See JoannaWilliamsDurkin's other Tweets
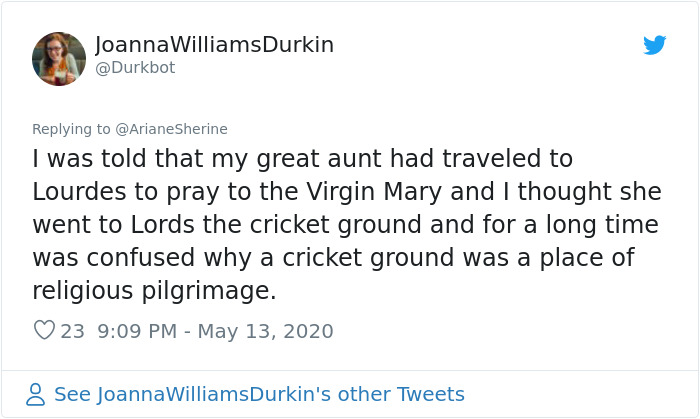 [259, 394]
